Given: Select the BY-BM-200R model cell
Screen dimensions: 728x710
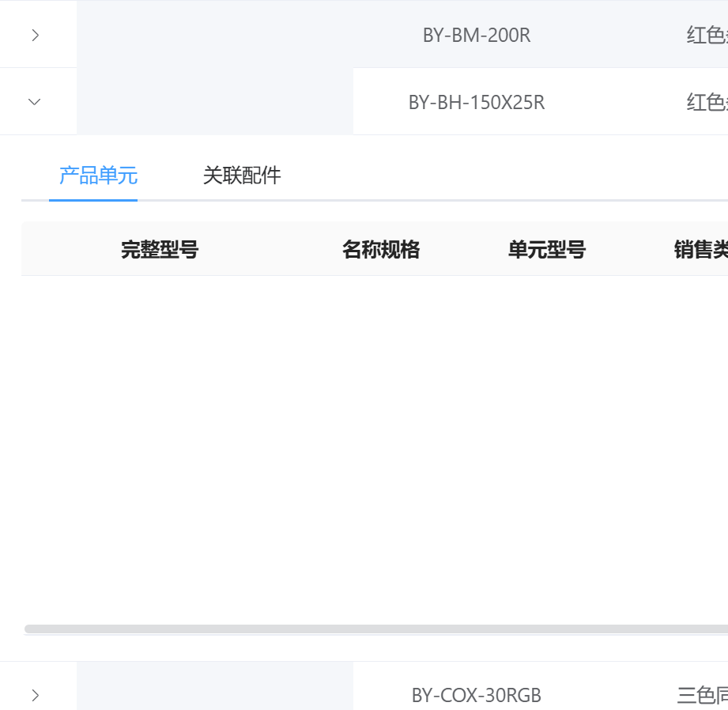Looking at the screenshot, I should pyautogui.click(x=477, y=36).
